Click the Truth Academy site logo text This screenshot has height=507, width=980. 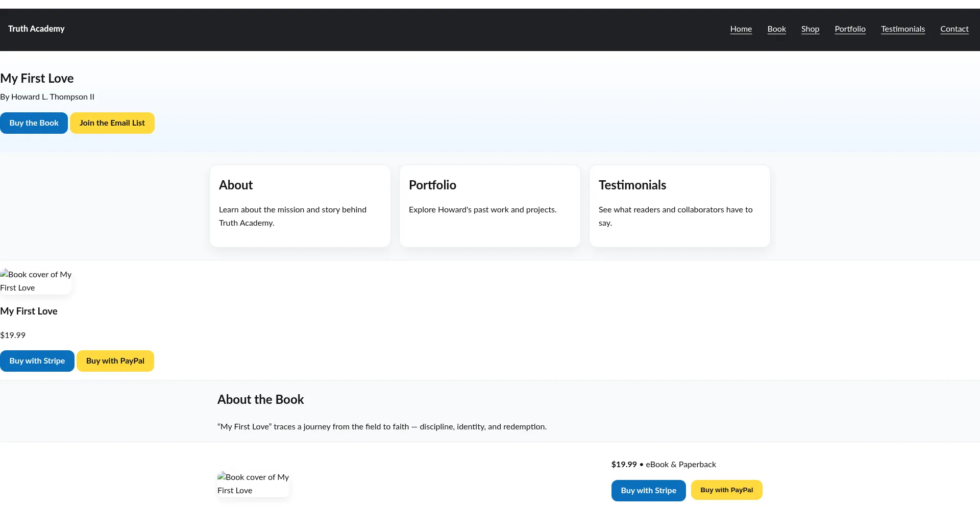(36, 29)
